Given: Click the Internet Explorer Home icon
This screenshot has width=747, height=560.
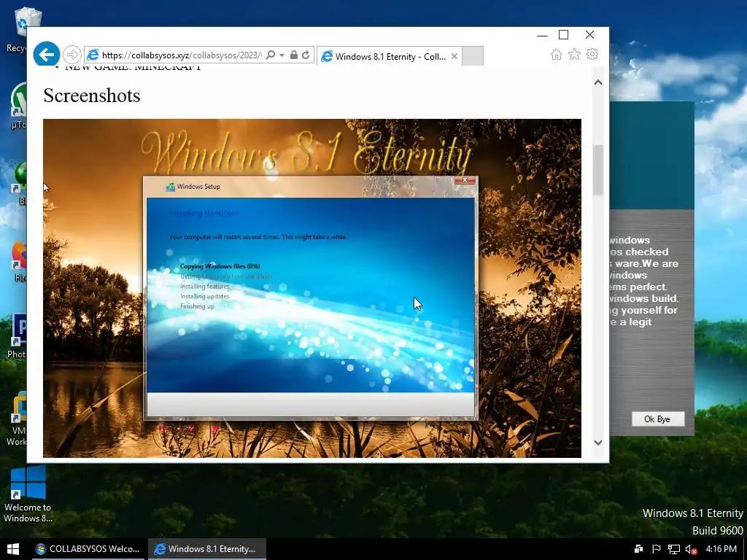Looking at the screenshot, I should click(x=556, y=54).
